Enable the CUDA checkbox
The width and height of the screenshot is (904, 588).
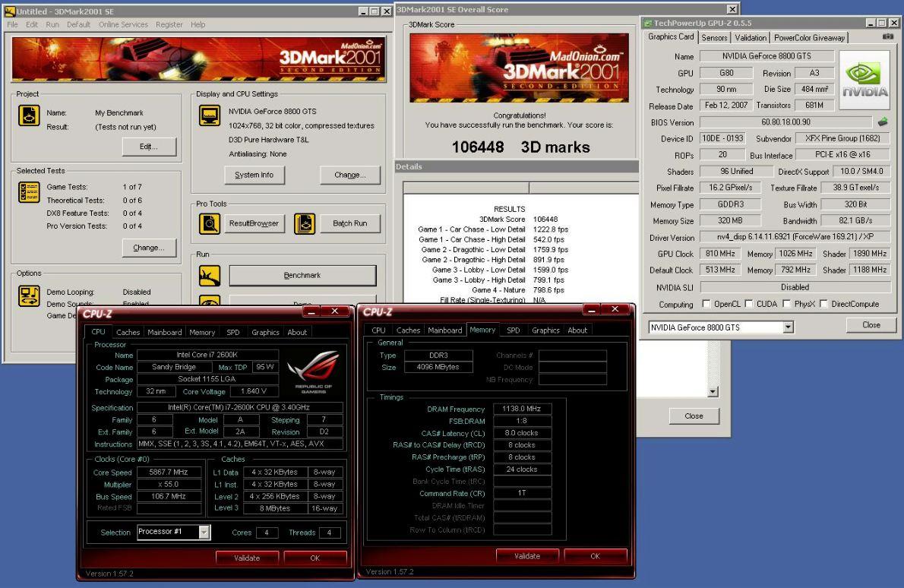(749, 304)
